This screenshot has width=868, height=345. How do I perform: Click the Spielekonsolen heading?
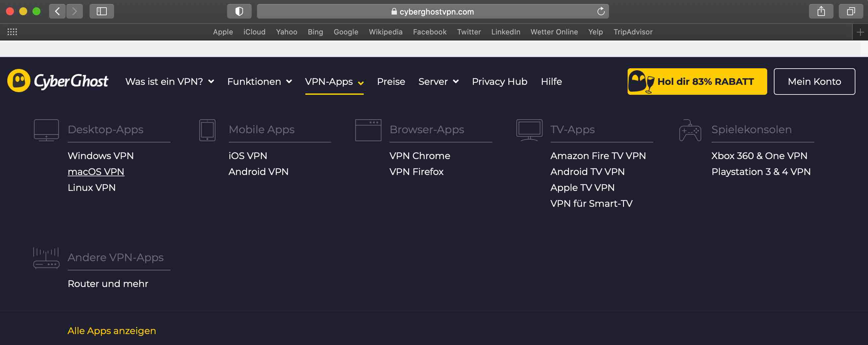pos(751,129)
